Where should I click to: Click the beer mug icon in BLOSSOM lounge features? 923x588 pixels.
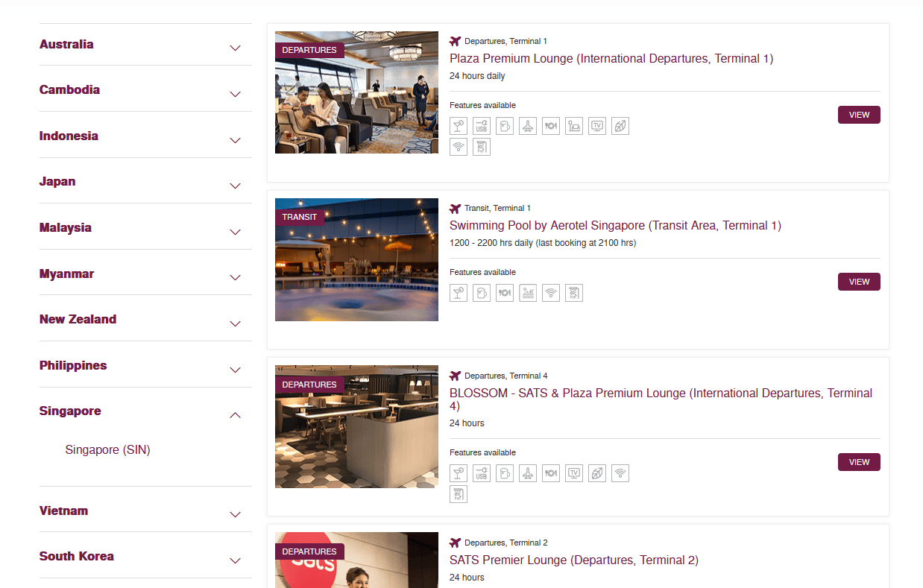505,473
